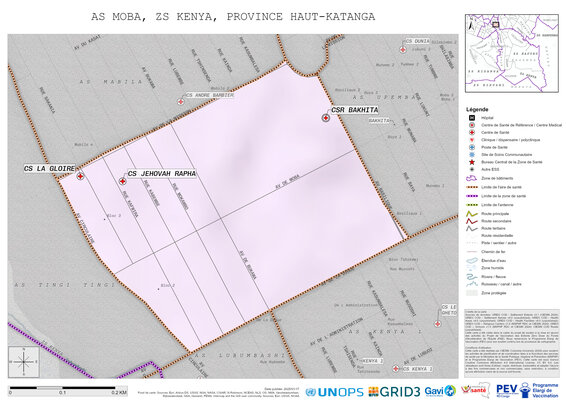The width and height of the screenshot is (566, 400).
Task: Click the blue Poste de Santé legend symbol
Action: coord(471,147)
